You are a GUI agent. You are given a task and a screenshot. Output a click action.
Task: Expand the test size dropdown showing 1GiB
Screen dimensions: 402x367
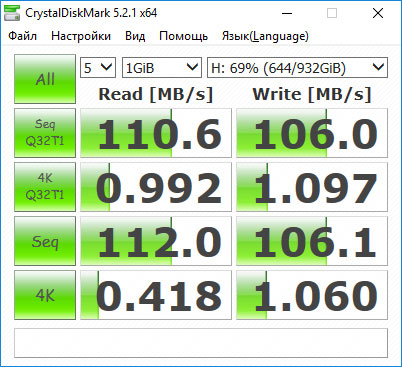point(162,68)
